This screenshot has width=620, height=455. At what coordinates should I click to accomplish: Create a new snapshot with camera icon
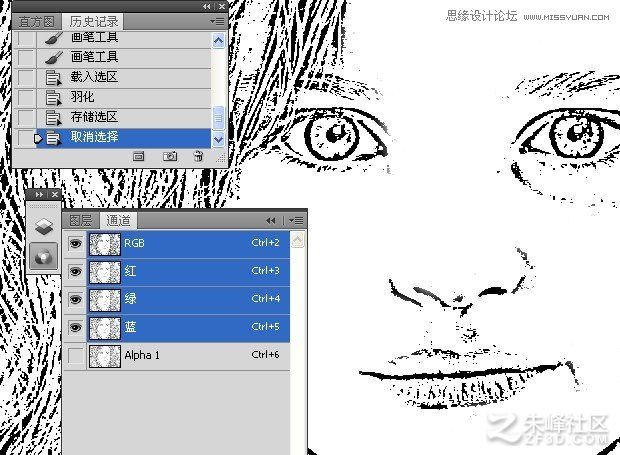coord(170,157)
